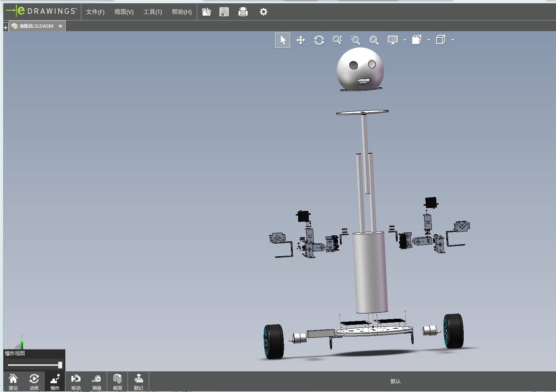Activate the Select arrow tool
The height and width of the screenshot is (392, 556).
(283, 40)
